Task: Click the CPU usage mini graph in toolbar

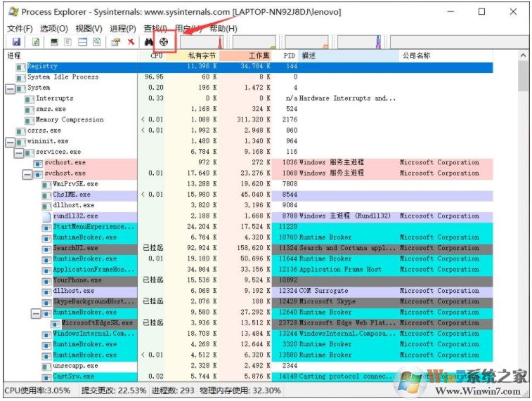Action: click(200, 42)
